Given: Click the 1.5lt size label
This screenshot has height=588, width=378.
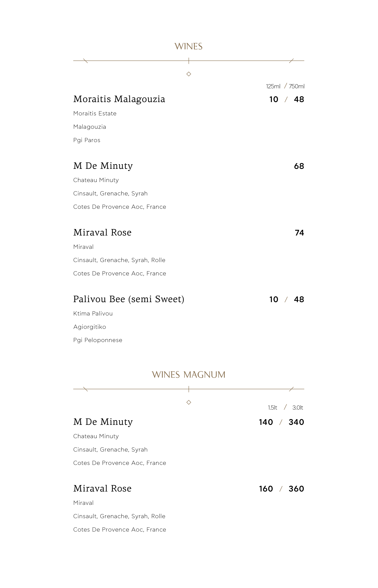Looking at the screenshot, I should pos(272,408).
